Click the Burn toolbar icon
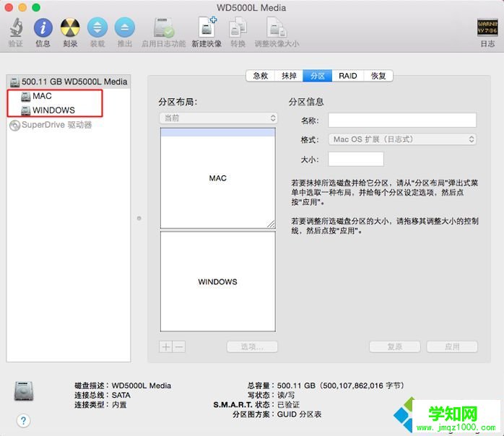Image resolution: width=504 pixels, height=436 pixels. pyautogui.click(x=70, y=27)
